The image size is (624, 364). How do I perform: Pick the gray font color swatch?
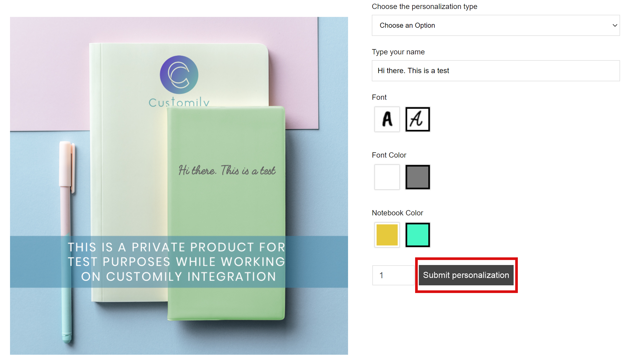[x=417, y=177]
